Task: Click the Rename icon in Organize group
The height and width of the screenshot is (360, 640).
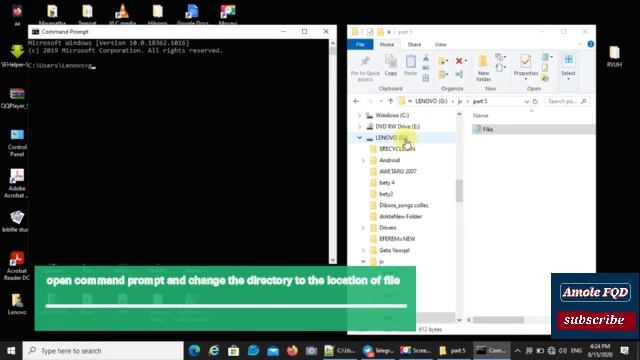Action: (459, 74)
